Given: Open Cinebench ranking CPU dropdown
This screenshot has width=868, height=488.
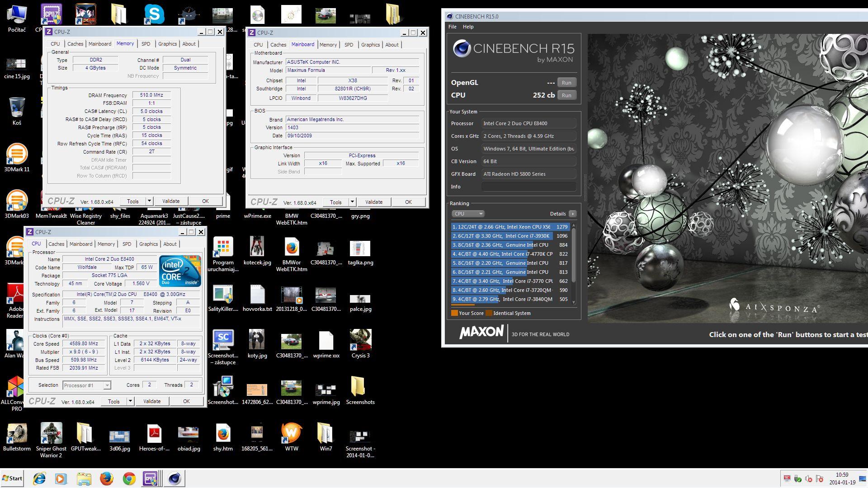Looking at the screenshot, I should (x=468, y=214).
